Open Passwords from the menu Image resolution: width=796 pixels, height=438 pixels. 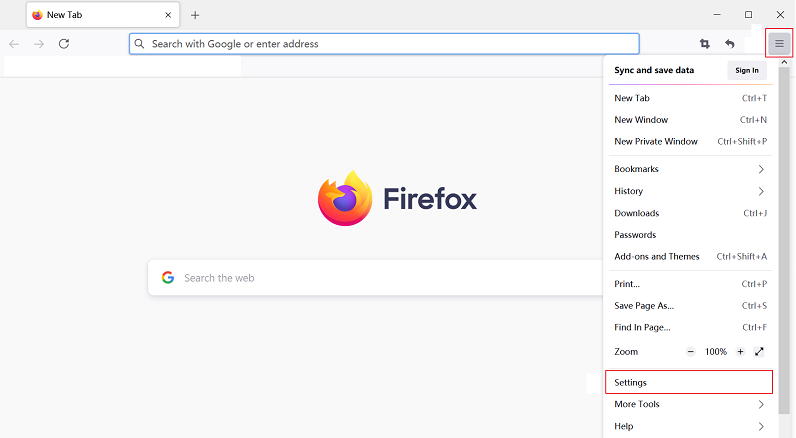tap(690, 235)
